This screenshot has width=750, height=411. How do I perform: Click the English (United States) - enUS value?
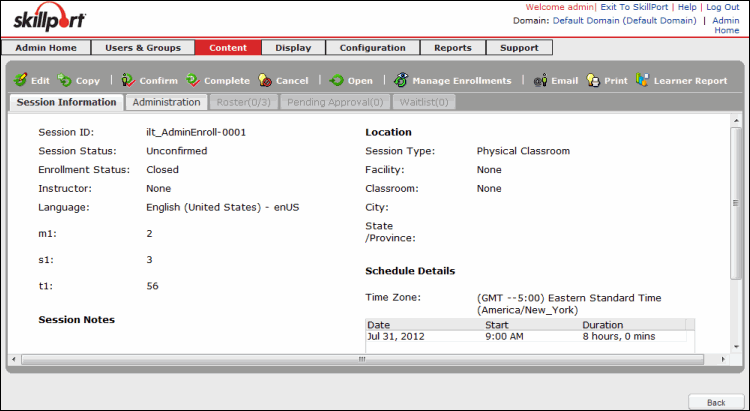[x=222, y=208]
